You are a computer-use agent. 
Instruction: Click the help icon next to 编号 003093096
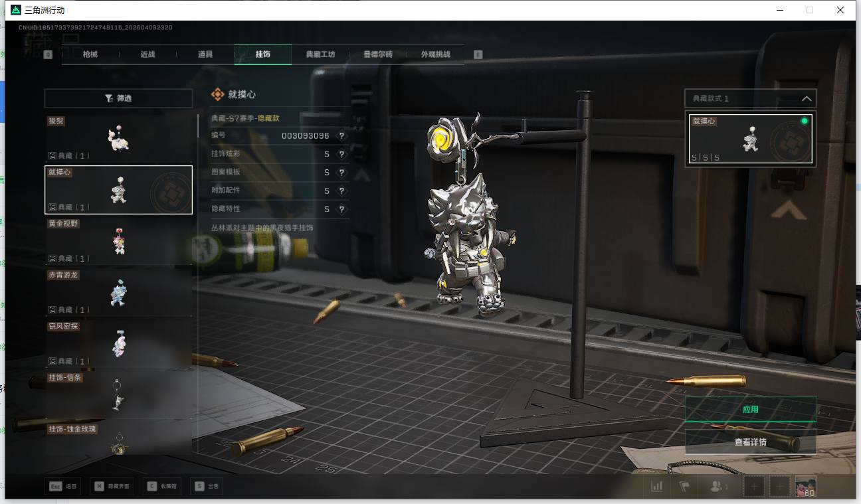pyautogui.click(x=341, y=135)
